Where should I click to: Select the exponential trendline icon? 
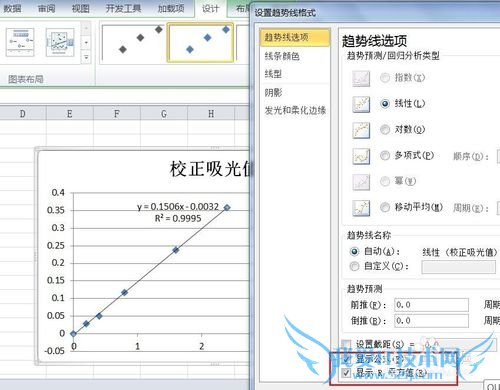point(361,78)
